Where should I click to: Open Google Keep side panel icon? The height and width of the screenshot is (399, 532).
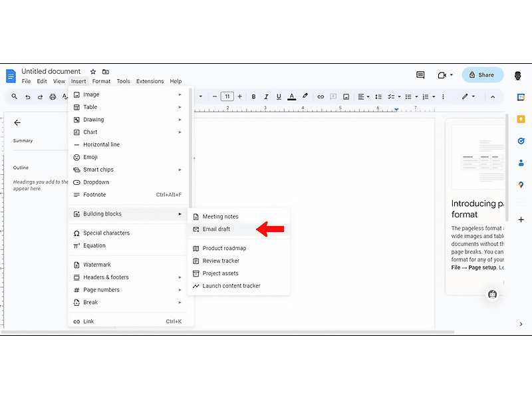pyautogui.click(x=521, y=119)
